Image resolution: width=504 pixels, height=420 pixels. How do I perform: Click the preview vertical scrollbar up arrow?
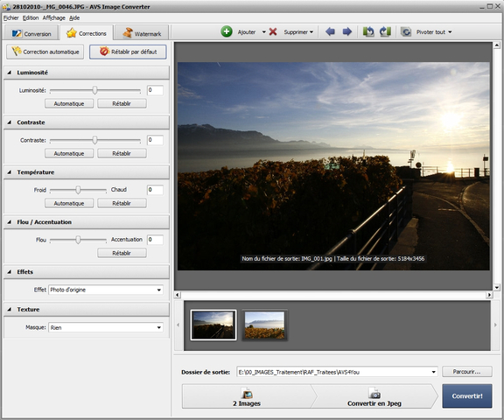(x=497, y=45)
